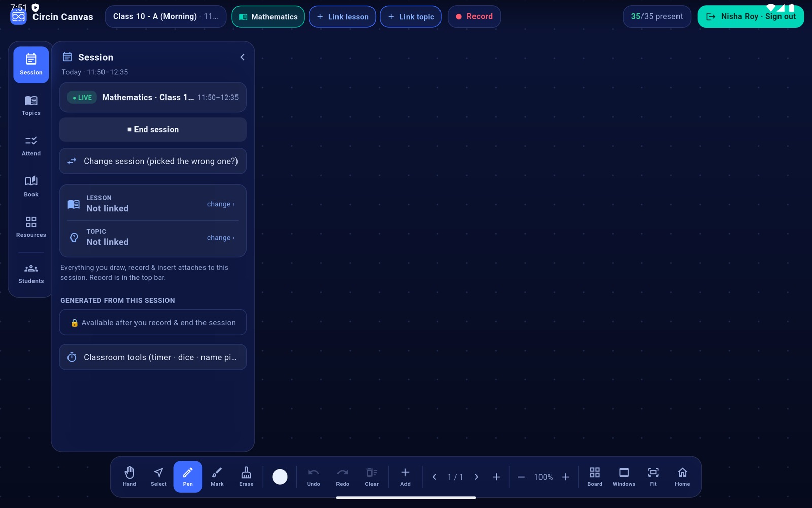
Task: Open the Windows view toggle
Action: (624, 477)
